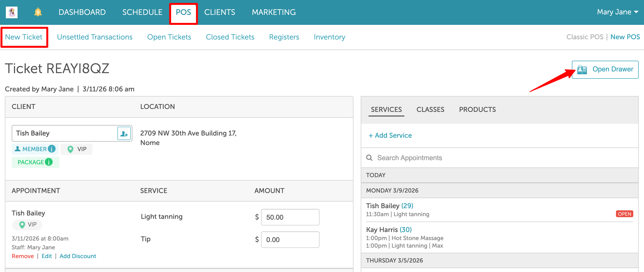
Task: Click the PACKAGE badge info icon
Action: (49, 162)
